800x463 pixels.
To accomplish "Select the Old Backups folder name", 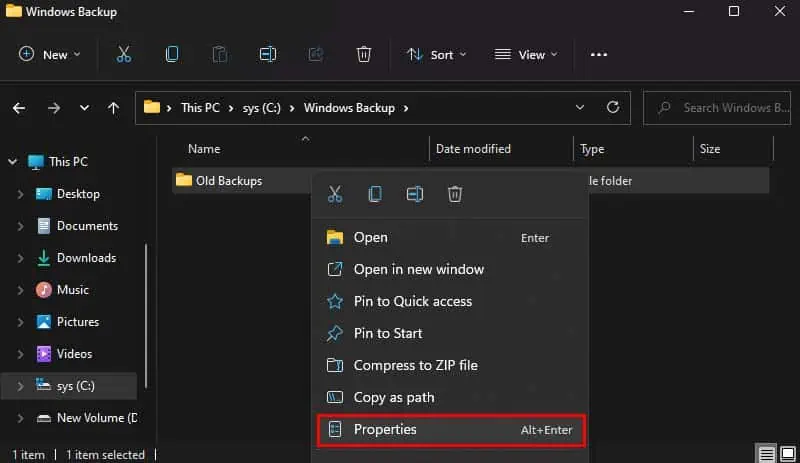I will pos(229,181).
